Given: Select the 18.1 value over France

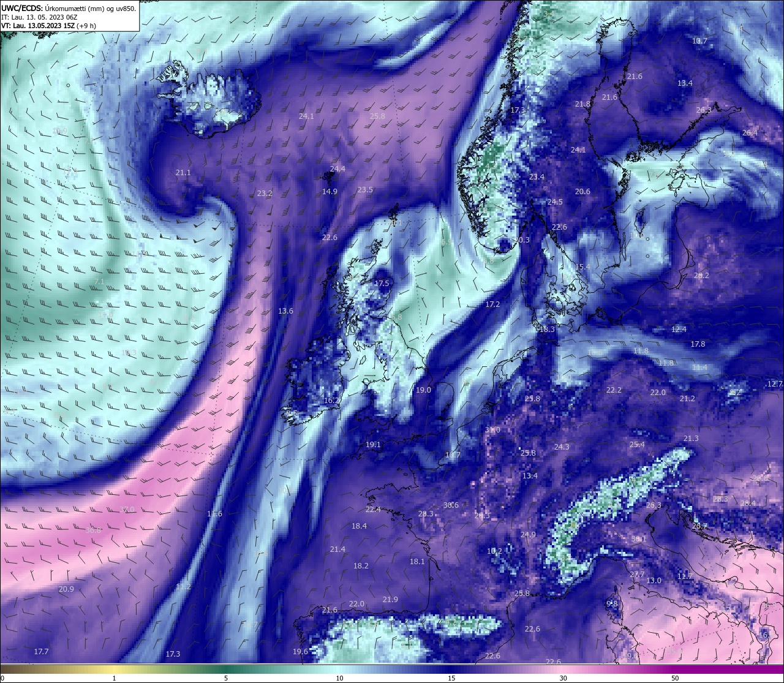Looking at the screenshot, I should (x=417, y=561).
